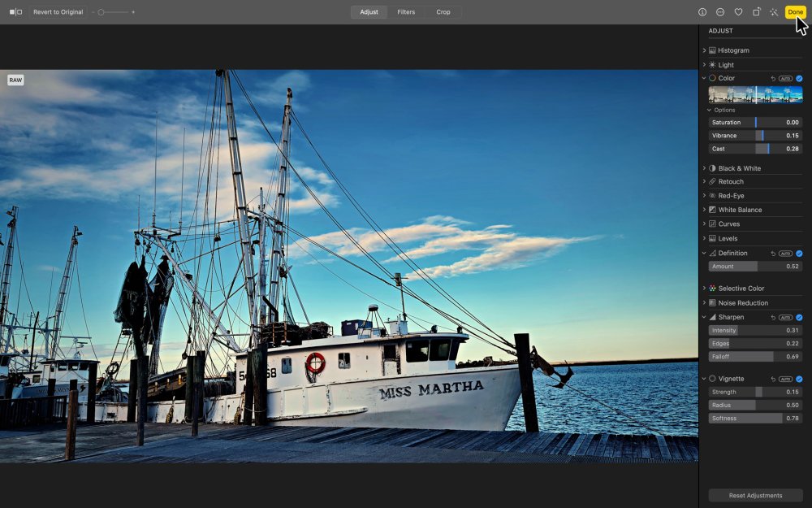Click the Sharpen Edges slider

pyautogui.click(x=755, y=344)
